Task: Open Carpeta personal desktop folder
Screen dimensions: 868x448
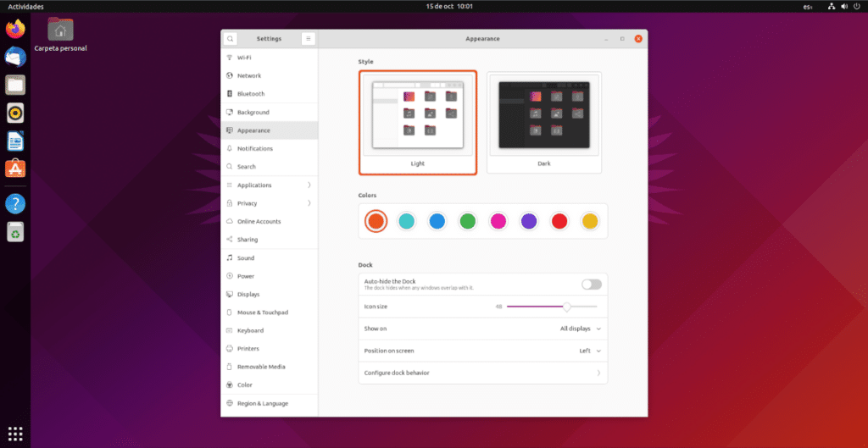Action: 60,34
